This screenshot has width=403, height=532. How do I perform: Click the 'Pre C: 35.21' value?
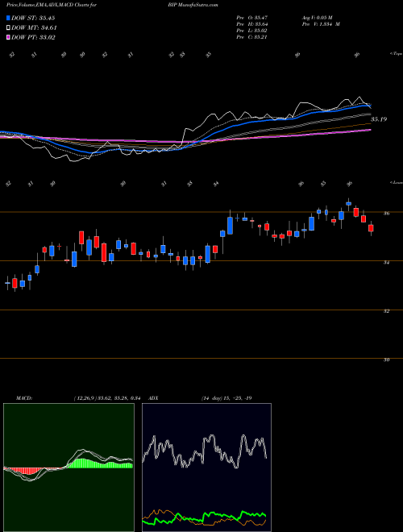(252, 37)
